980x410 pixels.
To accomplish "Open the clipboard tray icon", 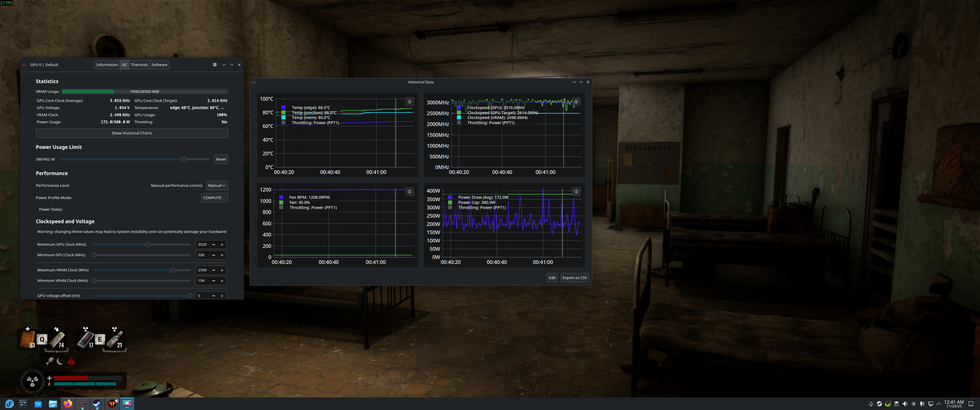I will click(x=896, y=404).
